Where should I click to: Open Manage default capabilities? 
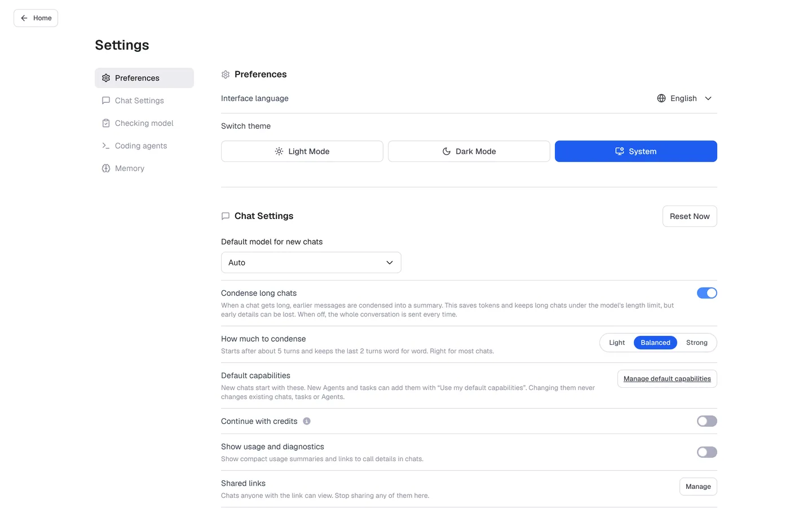pyautogui.click(x=667, y=379)
